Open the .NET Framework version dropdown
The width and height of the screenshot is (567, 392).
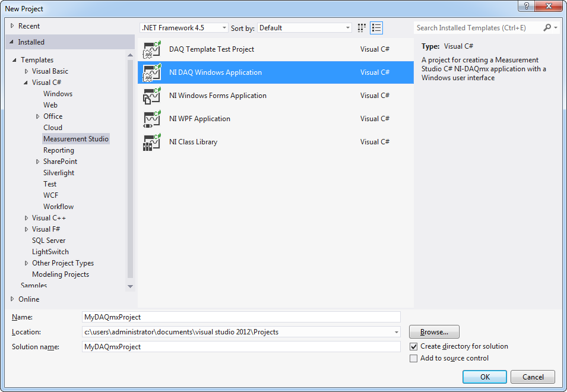184,28
